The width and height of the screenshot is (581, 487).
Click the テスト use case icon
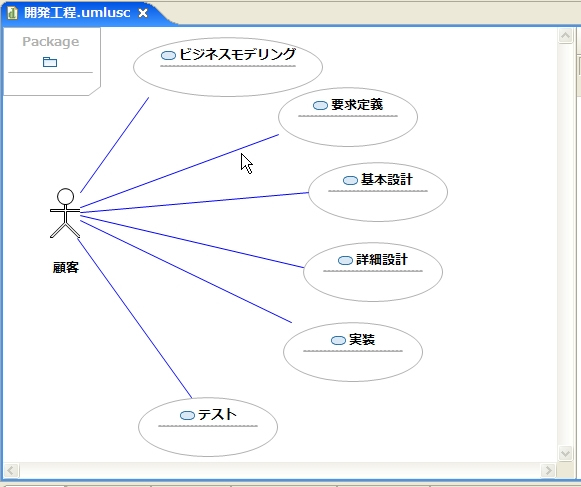[187, 415]
